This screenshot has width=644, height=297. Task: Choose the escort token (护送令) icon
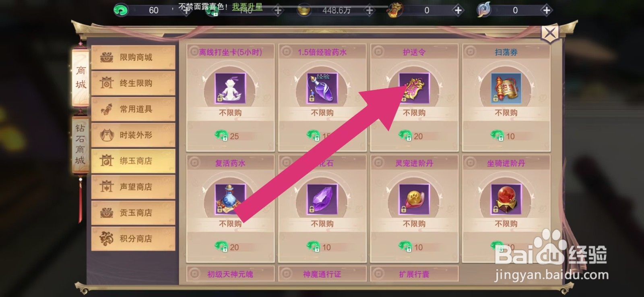414,88
